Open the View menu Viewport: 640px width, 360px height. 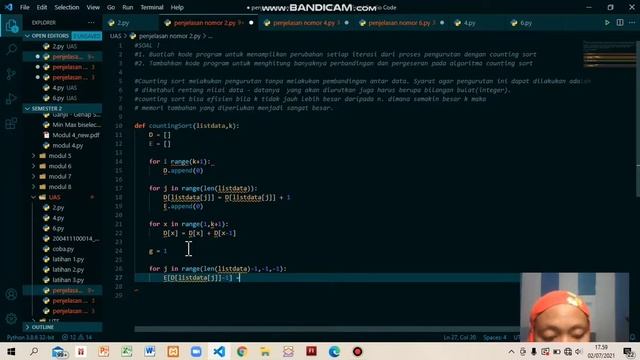point(93,7)
